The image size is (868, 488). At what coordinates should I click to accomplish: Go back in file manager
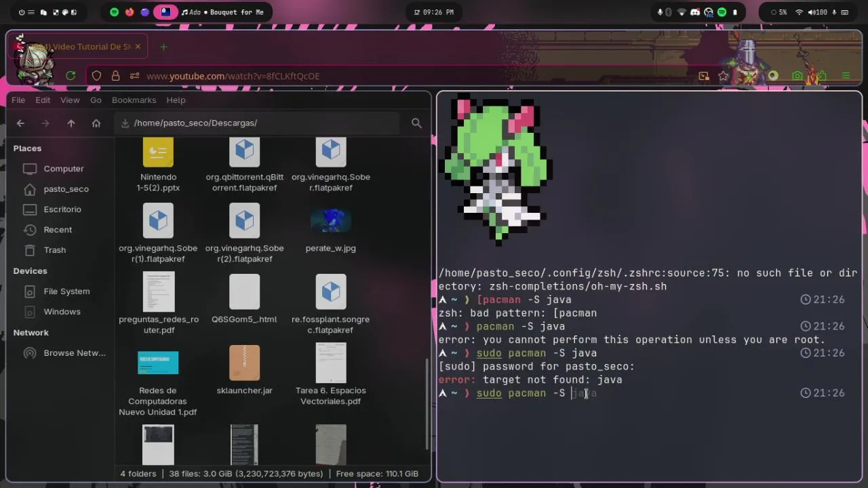click(x=20, y=123)
